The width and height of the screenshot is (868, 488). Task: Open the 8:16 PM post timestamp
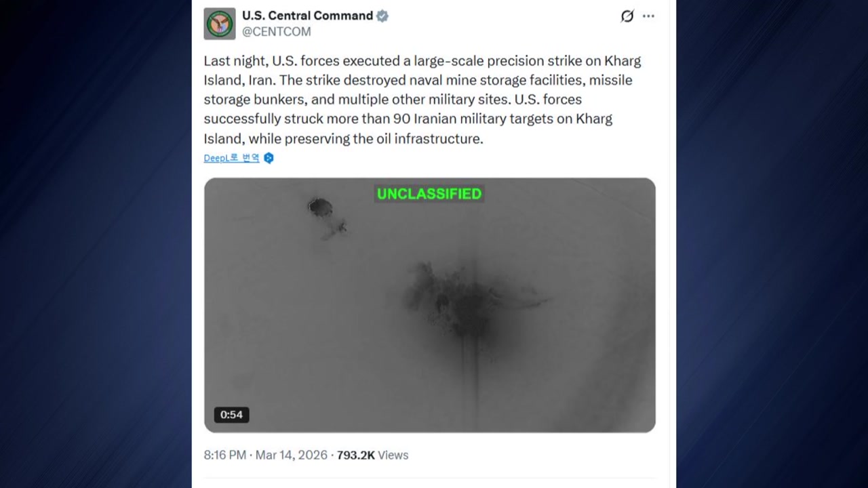(x=224, y=455)
